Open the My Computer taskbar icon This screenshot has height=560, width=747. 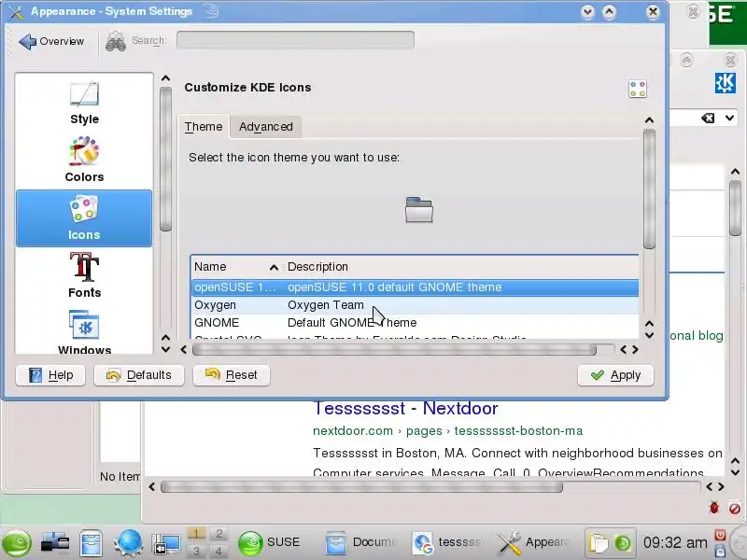pos(55,543)
